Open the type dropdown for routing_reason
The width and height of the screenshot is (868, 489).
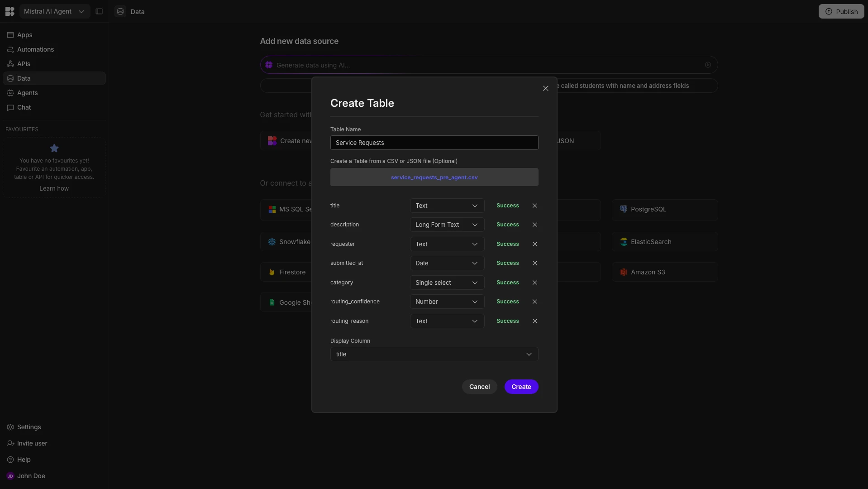point(447,321)
